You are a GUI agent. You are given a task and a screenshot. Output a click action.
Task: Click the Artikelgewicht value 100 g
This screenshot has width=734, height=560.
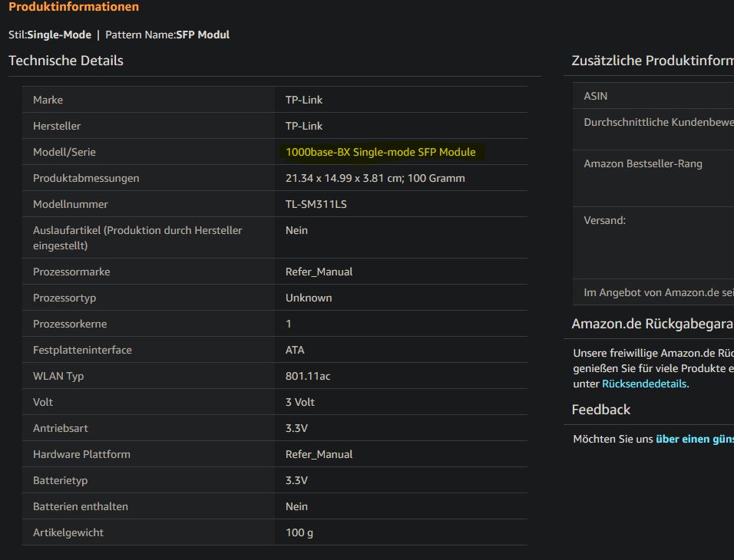(x=299, y=532)
